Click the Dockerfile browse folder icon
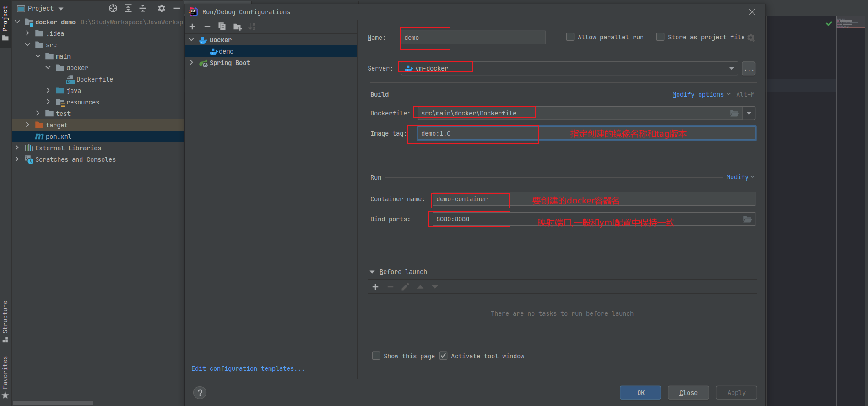 click(734, 113)
